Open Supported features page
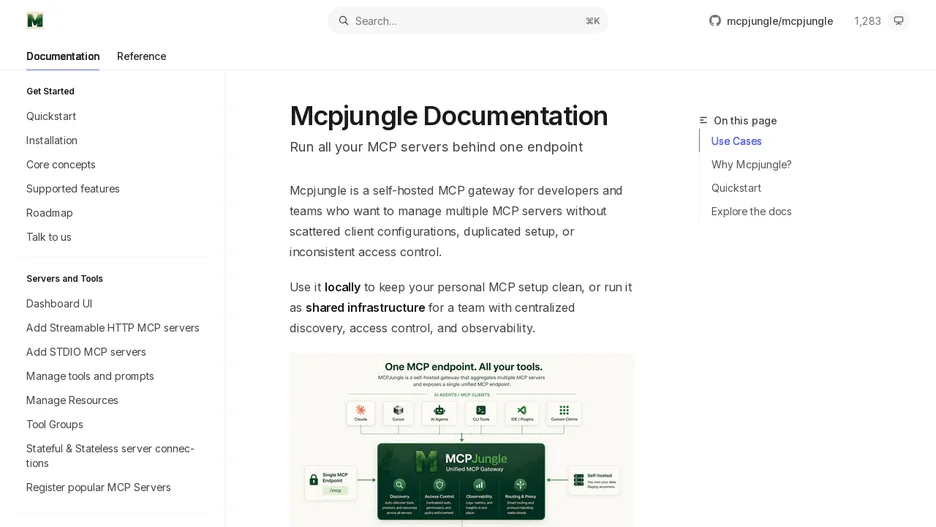The width and height of the screenshot is (936, 527). tap(73, 189)
